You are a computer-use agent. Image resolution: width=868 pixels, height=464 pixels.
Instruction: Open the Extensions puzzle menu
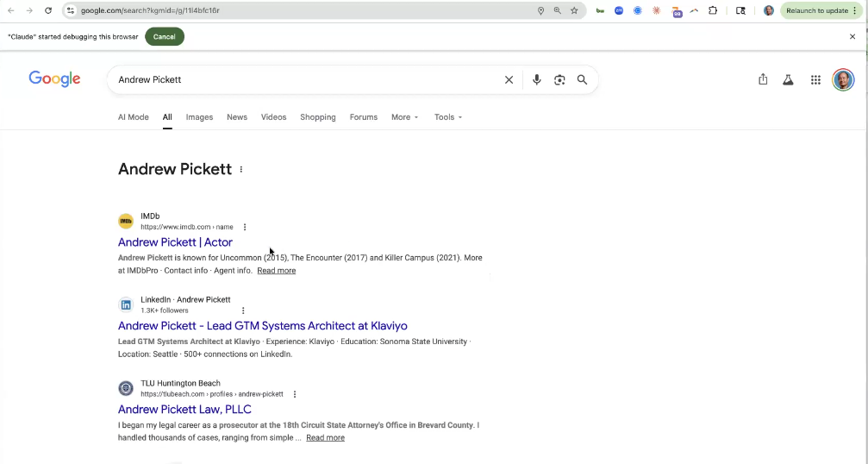pos(713,10)
